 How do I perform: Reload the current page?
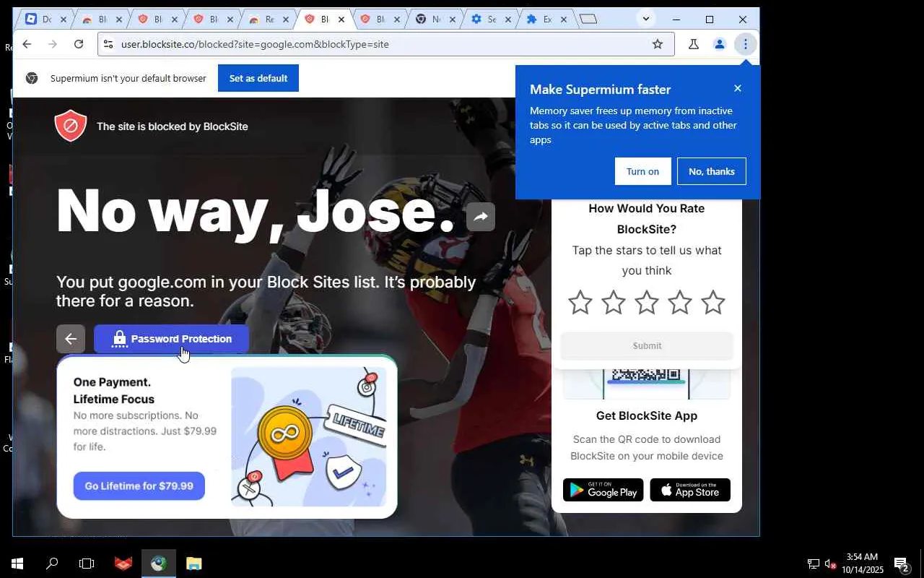(x=79, y=44)
